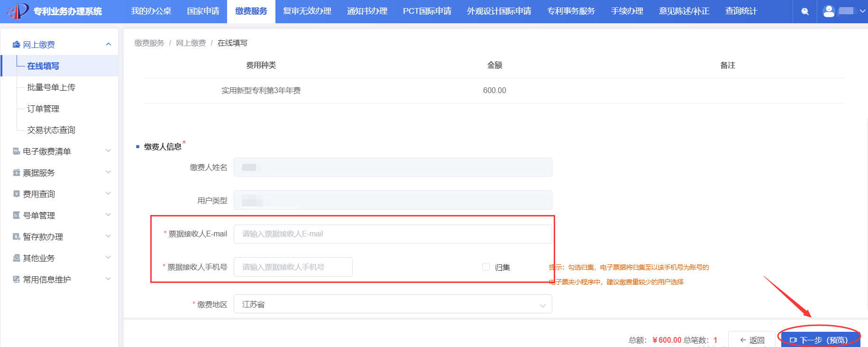Image resolution: width=868 pixels, height=347 pixels.
Task: Click the 备注 column header
Action: click(728, 65)
